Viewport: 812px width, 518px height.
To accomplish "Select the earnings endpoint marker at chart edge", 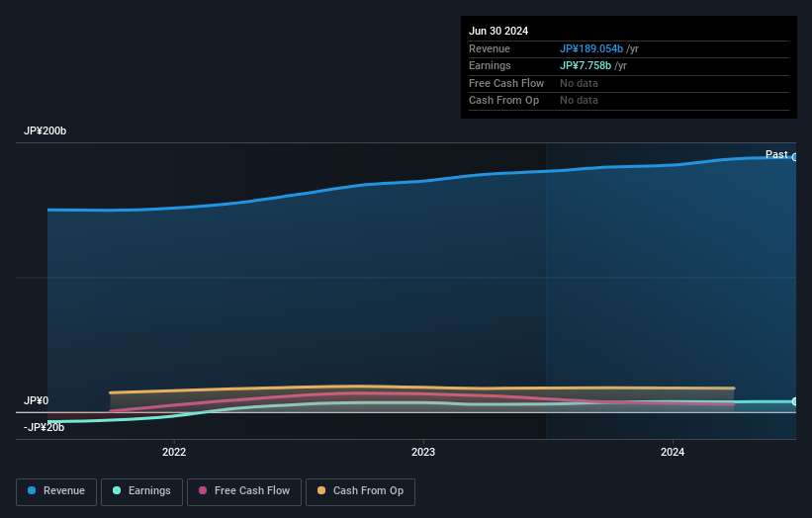I will pyautogui.click(x=795, y=401).
